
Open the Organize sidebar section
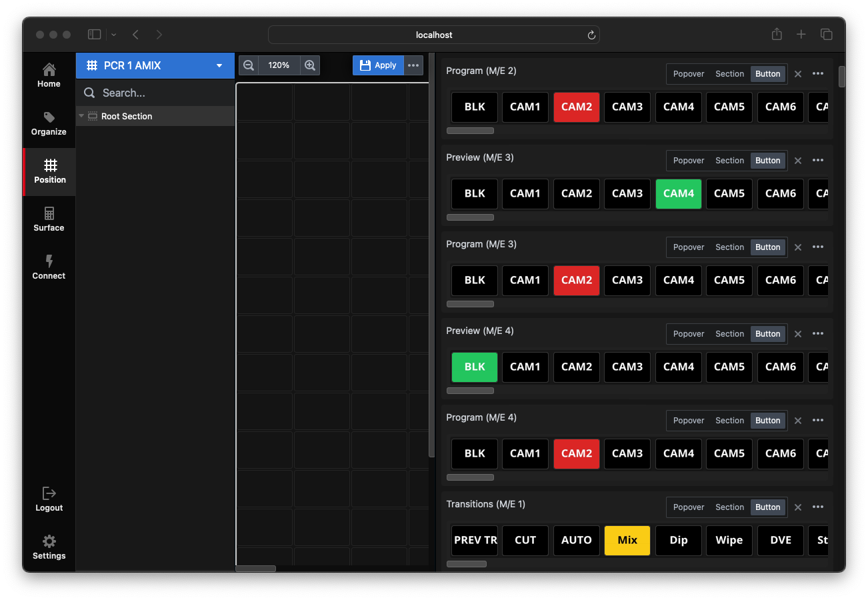point(49,124)
